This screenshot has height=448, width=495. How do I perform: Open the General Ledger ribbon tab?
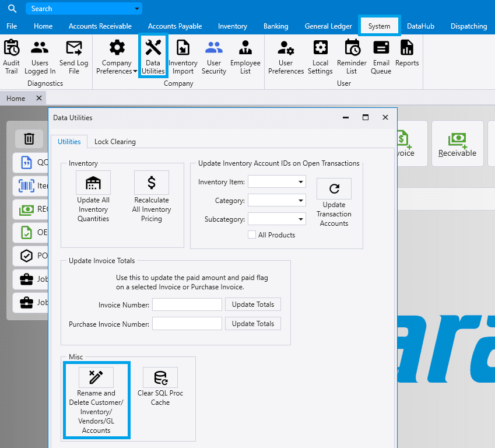(328, 26)
